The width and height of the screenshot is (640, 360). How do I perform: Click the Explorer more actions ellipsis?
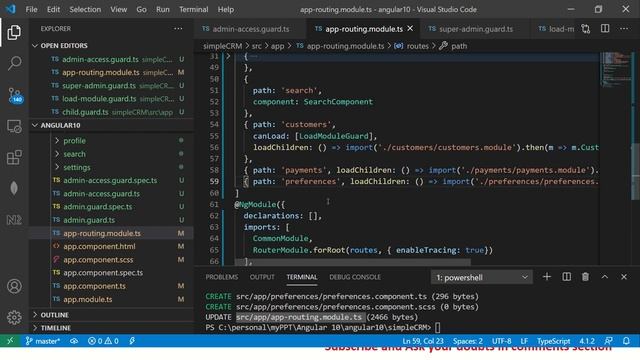coord(178,29)
